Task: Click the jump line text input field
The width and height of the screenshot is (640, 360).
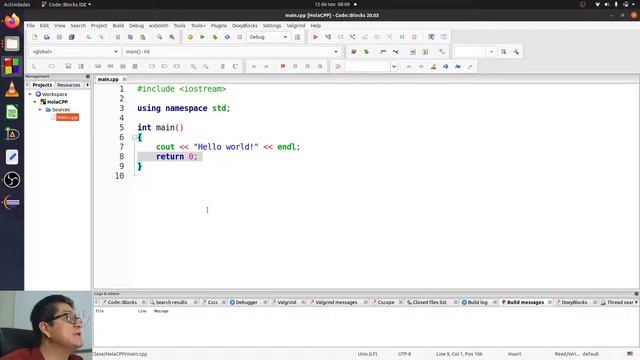Action: coord(470,52)
